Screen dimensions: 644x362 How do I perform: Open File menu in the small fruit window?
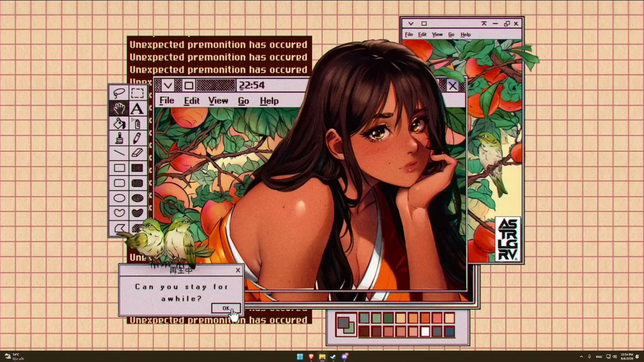point(409,35)
